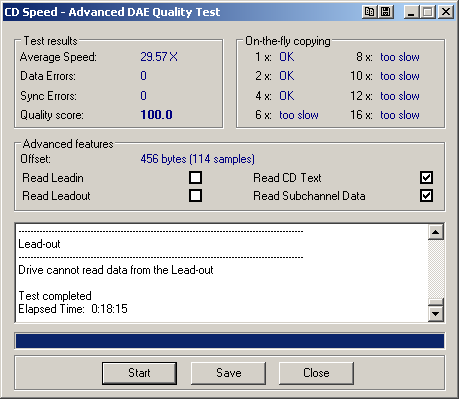This screenshot has width=459, height=399.
Task: Click the log scrollbar up arrow
Action: [436, 232]
